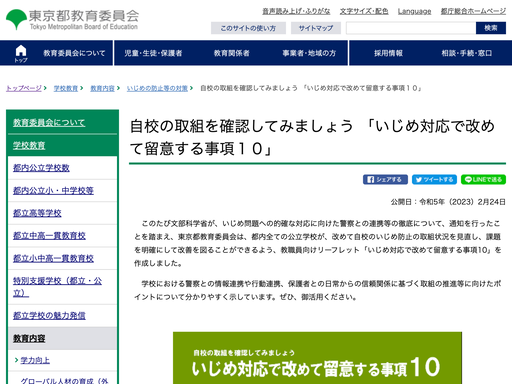The width and height of the screenshot is (512, 384).
Task: Open 学力向上 sub-item in sidebar
Action: click(35, 360)
